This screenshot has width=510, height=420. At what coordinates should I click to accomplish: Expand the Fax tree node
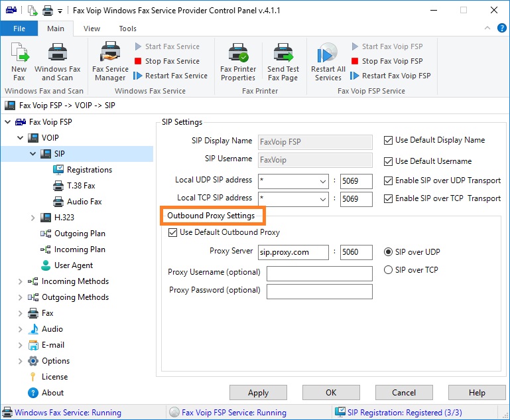(20, 313)
